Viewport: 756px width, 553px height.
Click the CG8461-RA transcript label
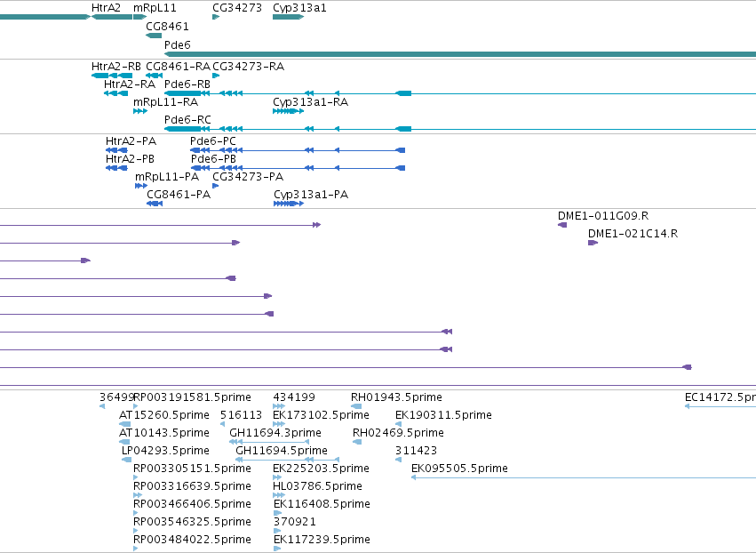[179, 66]
